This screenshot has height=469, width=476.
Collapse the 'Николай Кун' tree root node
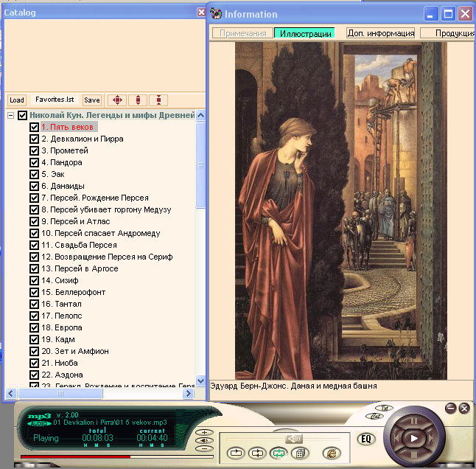click(11, 116)
